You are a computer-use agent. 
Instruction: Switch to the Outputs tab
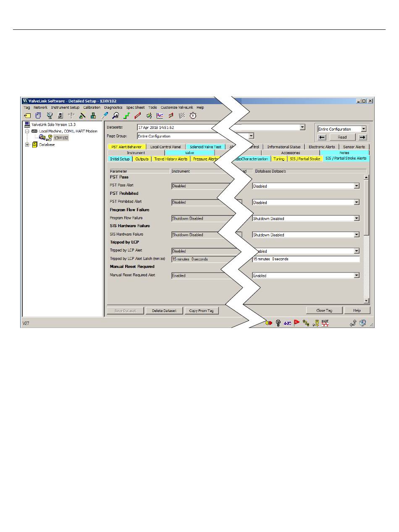142,159
